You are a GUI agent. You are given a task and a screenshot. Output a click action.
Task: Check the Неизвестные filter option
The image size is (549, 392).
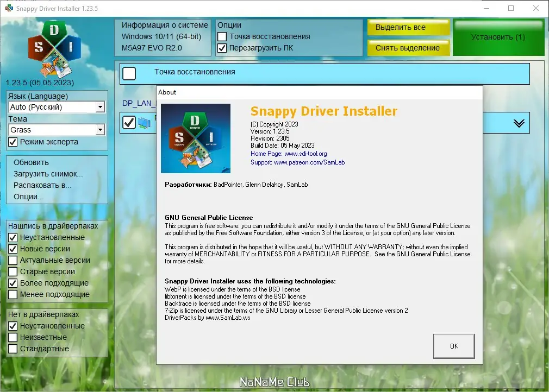(13, 337)
